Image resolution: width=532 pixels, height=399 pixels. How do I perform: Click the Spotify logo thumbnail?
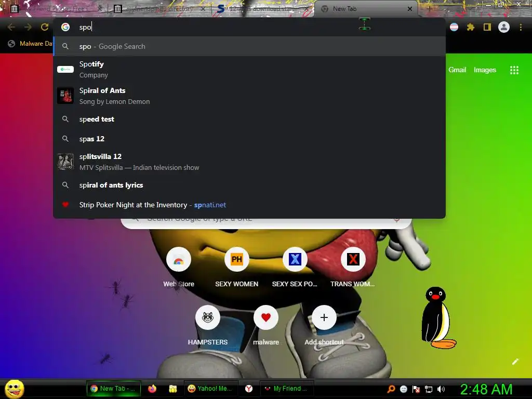65,69
